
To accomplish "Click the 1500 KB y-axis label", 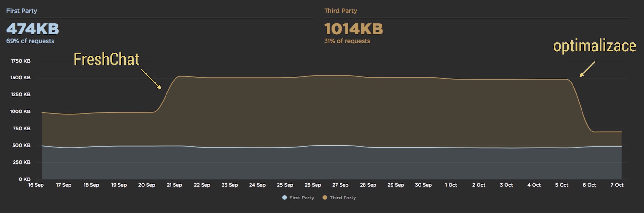I will 20,78.
